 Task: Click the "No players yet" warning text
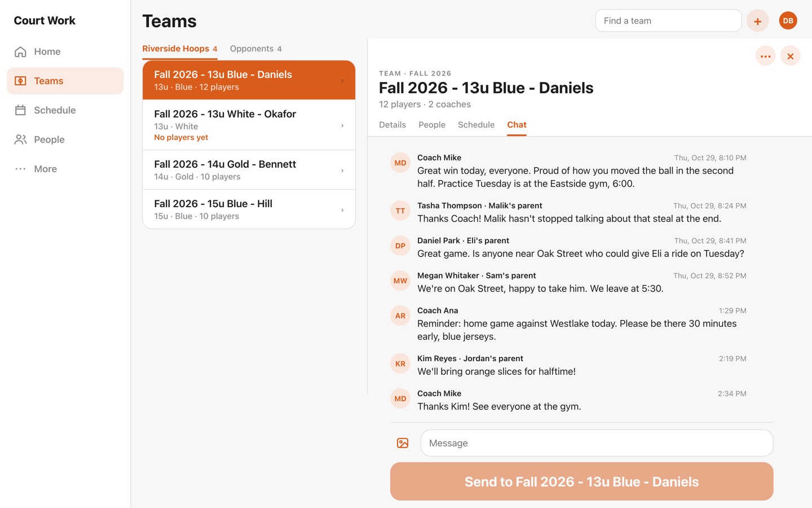coord(181,138)
